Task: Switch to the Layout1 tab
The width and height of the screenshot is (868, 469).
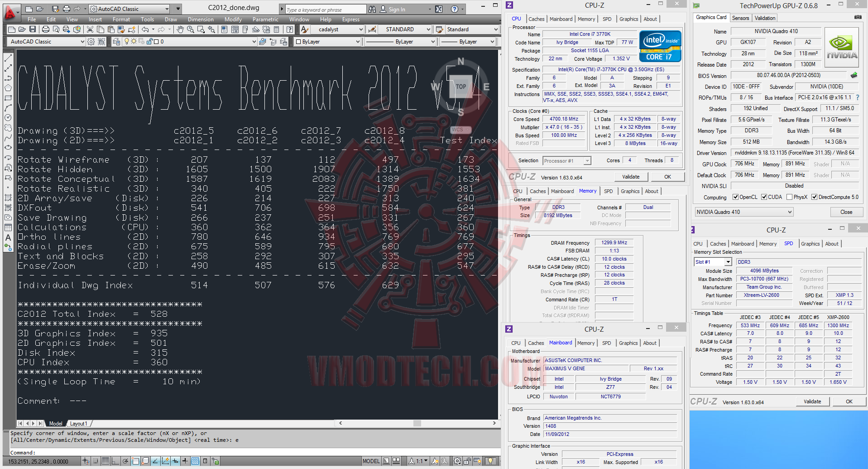Action: pos(78,424)
